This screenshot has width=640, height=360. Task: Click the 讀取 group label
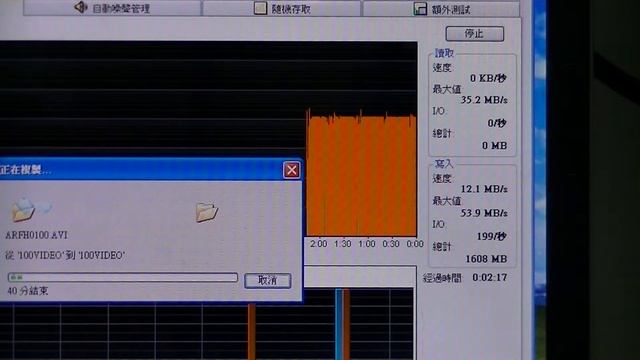[444, 53]
